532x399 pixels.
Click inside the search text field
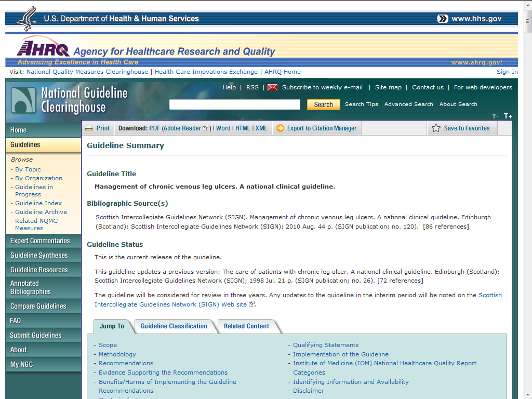[x=235, y=104]
